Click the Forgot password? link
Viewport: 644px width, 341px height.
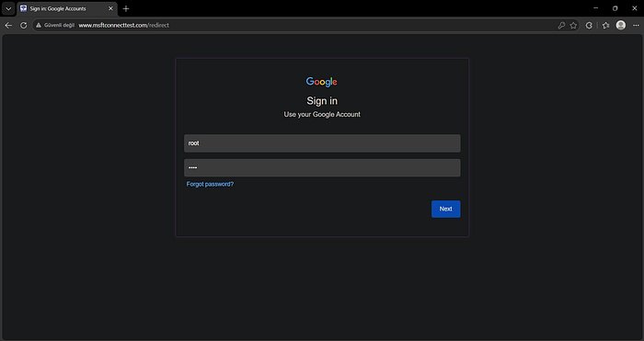tap(210, 184)
